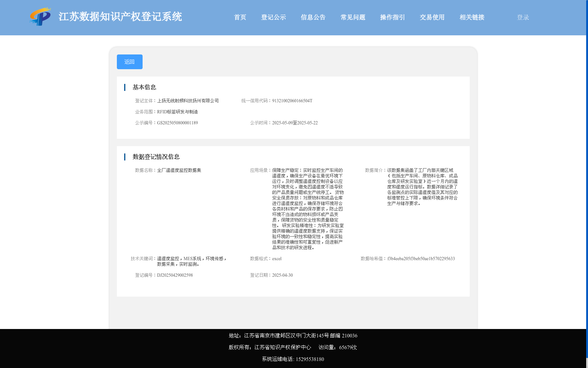Go to 登记公示 in the navigation
The image size is (588, 368).
(273, 17)
